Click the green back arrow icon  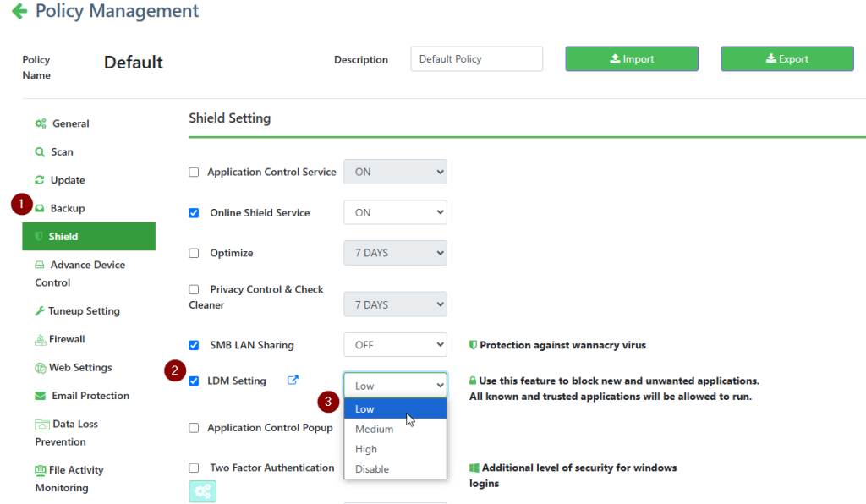(x=19, y=12)
